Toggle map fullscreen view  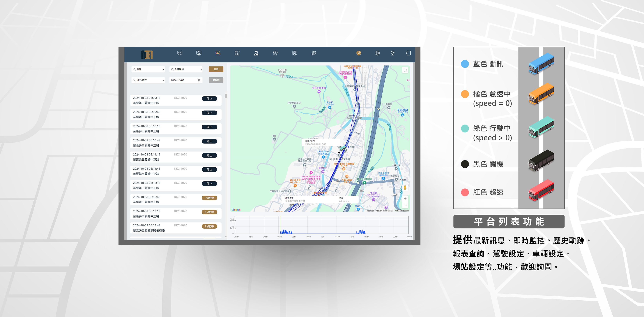[x=405, y=70]
